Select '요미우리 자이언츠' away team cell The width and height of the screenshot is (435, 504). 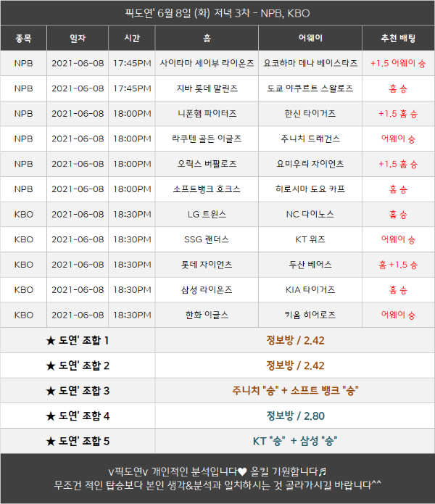pyautogui.click(x=310, y=164)
